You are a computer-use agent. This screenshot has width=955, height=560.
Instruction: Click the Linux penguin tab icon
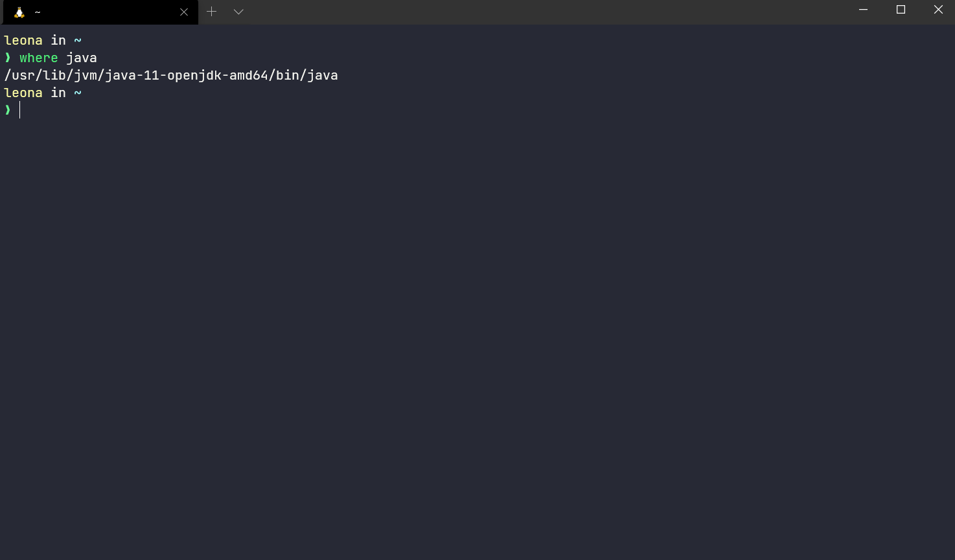[19, 12]
